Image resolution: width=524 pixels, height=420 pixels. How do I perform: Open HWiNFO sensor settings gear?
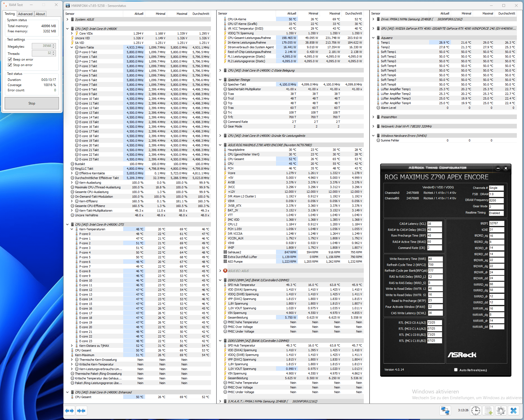(501, 411)
